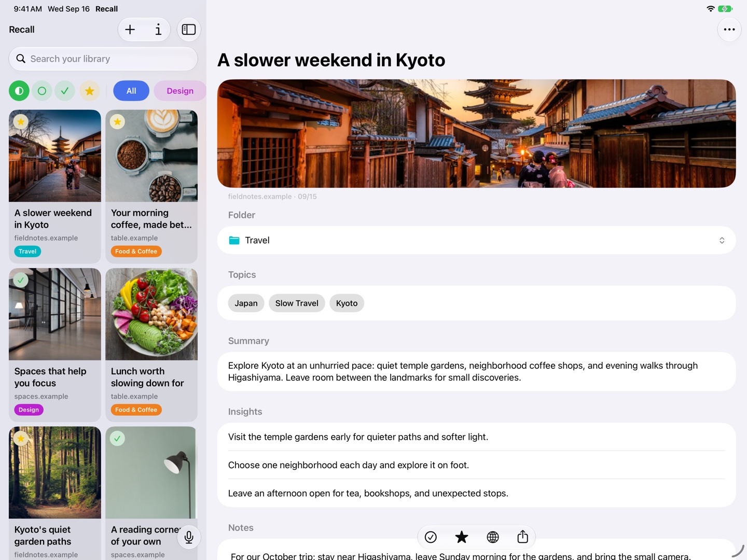Click Food & Coffee label on morning coffee card
Screen dimensions: 747x560
136,251
